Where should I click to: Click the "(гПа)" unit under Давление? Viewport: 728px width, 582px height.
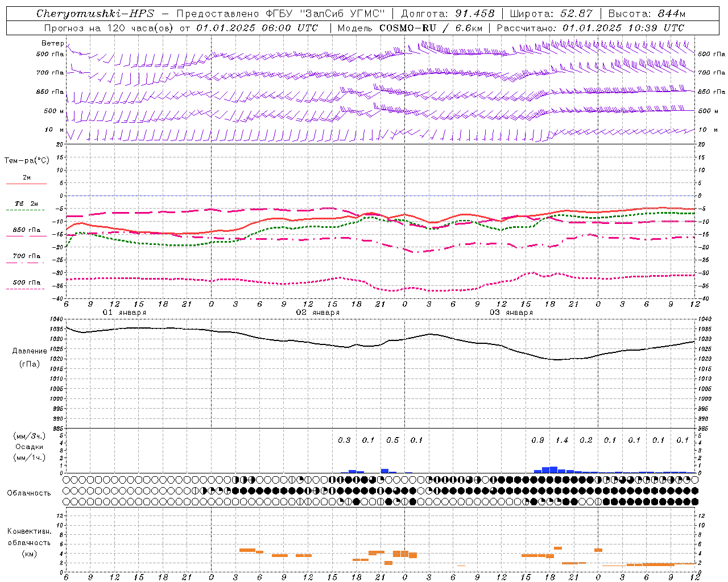click(30, 364)
